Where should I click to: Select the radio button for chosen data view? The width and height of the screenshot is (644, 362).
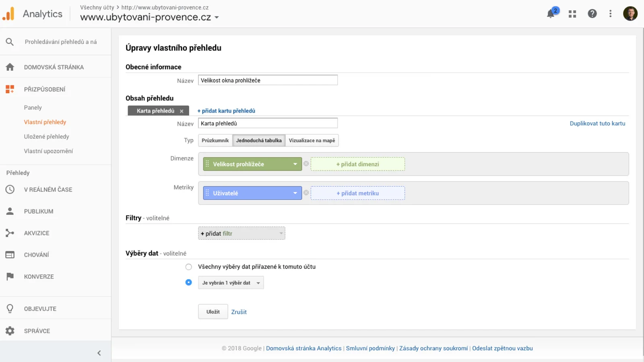pos(188,282)
